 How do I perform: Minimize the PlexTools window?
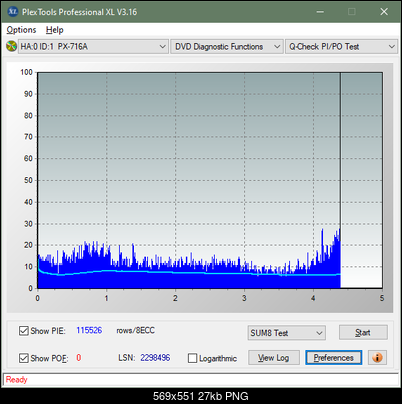click(320, 12)
